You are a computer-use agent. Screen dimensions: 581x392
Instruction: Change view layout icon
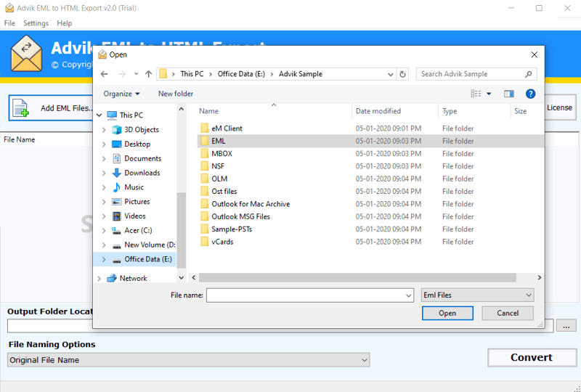point(476,94)
